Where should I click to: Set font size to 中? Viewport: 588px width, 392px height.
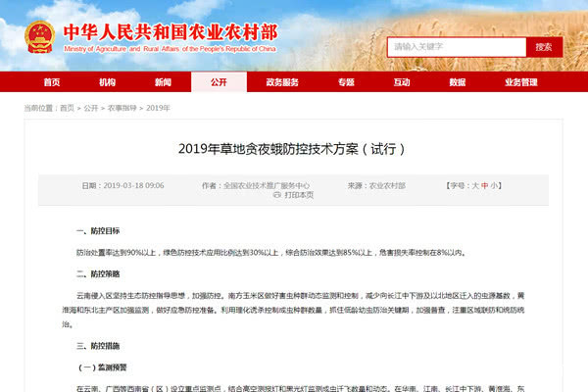pyautogui.click(x=484, y=185)
